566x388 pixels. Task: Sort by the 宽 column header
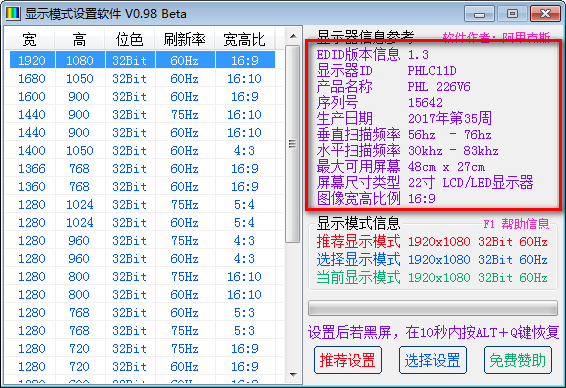click(x=30, y=39)
